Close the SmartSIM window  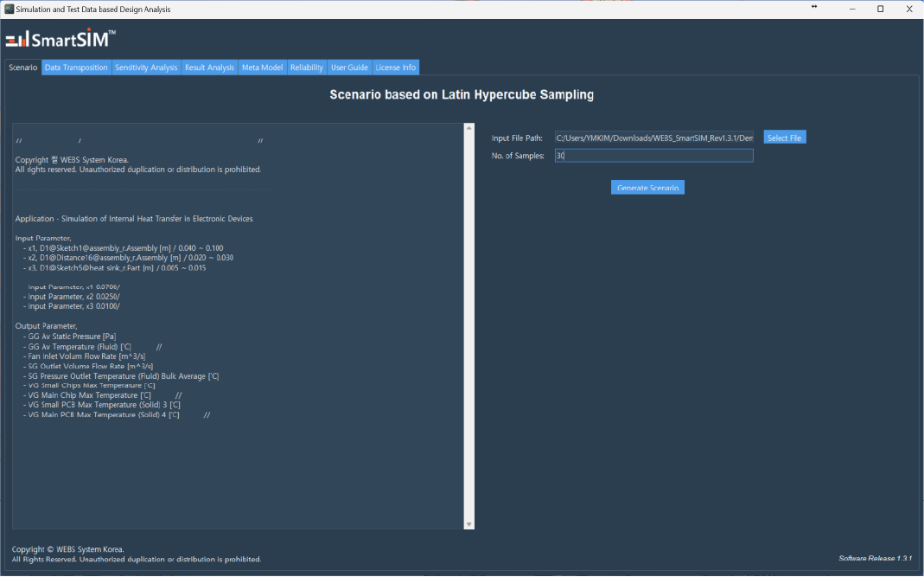908,9
